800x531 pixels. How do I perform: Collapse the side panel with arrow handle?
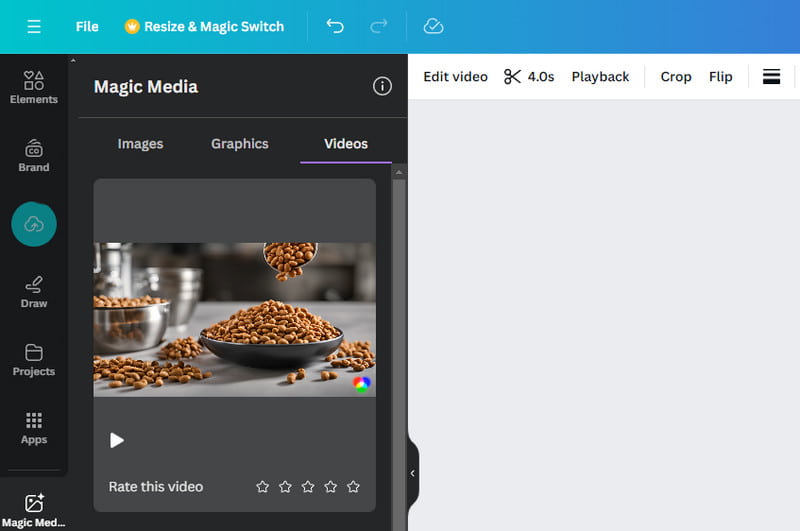(x=413, y=473)
